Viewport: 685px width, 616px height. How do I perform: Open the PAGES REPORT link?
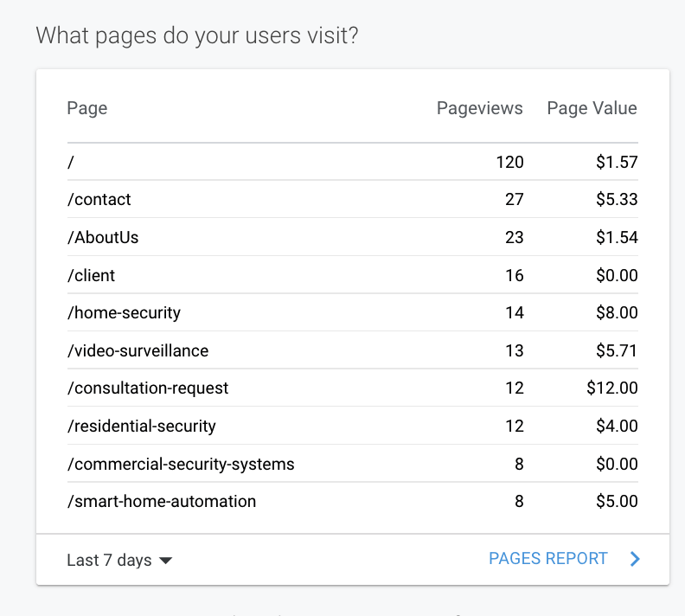(x=548, y=559)
